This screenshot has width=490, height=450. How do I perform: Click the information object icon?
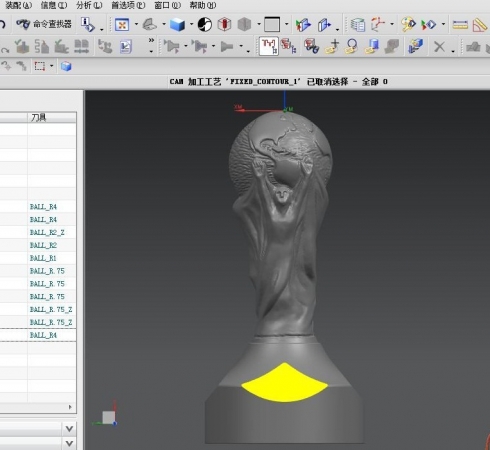[x=87, y=25]
